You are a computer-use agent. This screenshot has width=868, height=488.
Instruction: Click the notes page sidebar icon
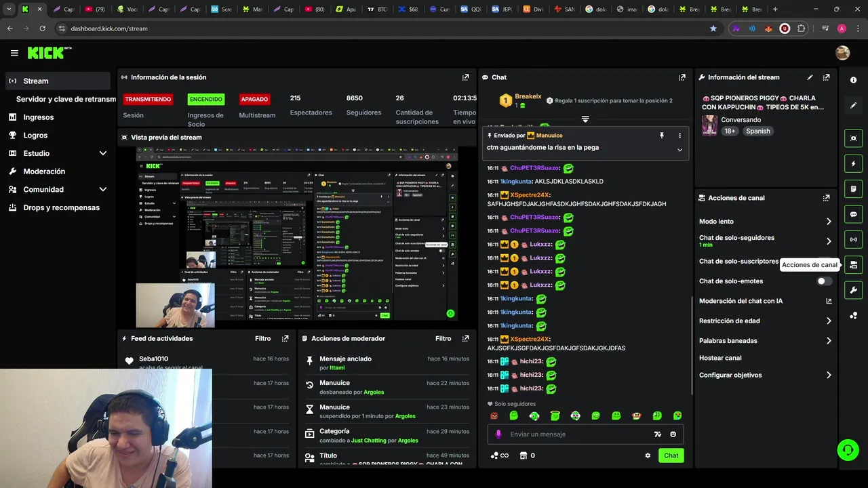click(853, 188)
